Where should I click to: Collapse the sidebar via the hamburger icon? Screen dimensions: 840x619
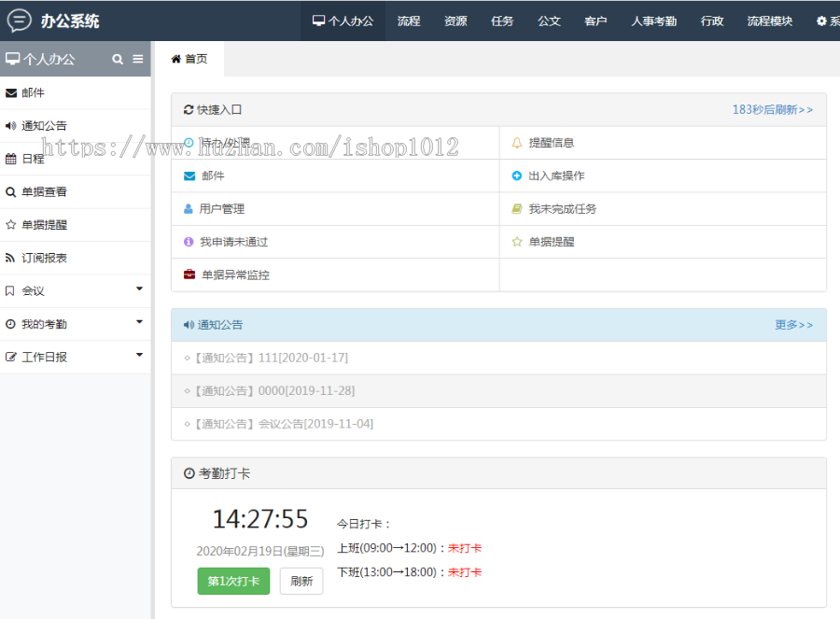point(137,59)
